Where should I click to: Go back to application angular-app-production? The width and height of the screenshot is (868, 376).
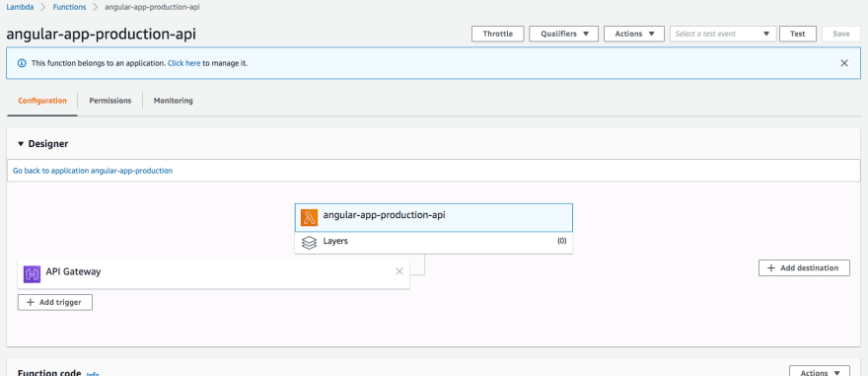pyautogui.click(x=93, y=171)
